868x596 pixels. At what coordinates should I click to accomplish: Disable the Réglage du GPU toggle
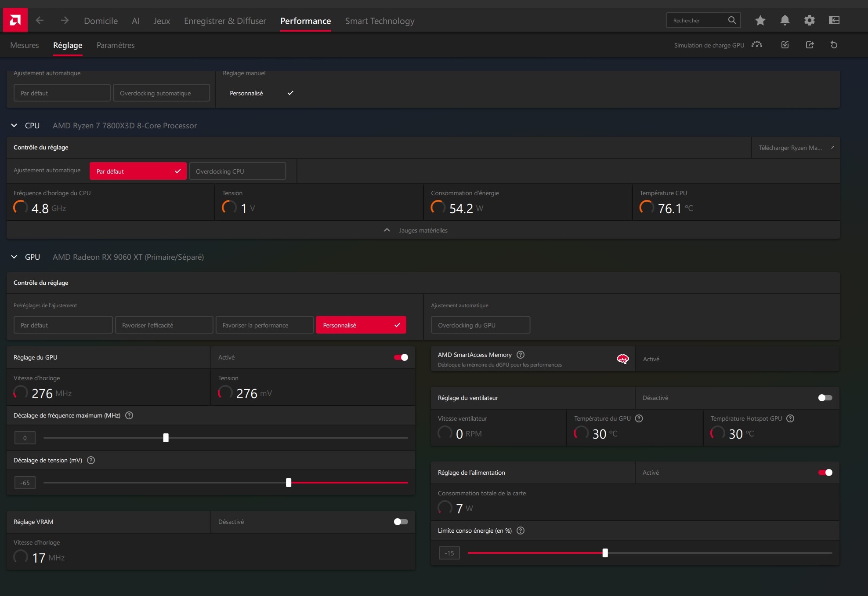[x=401, y=357]
